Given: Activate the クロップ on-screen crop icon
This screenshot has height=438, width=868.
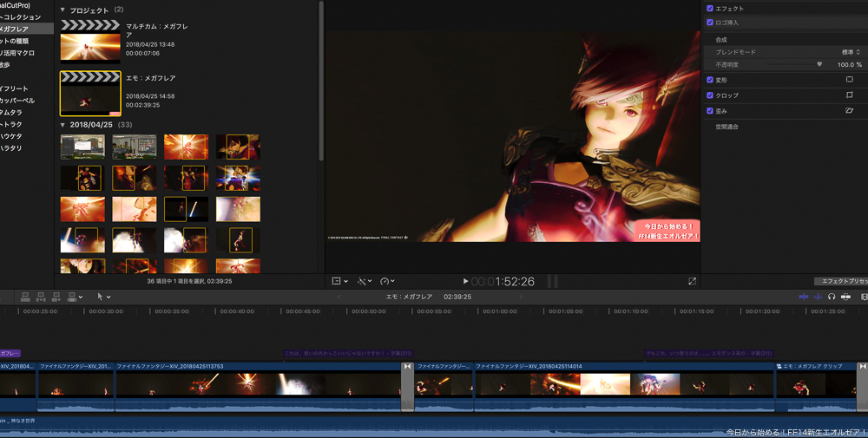Looking at the screenshot, I should click(x=849, y=95).
